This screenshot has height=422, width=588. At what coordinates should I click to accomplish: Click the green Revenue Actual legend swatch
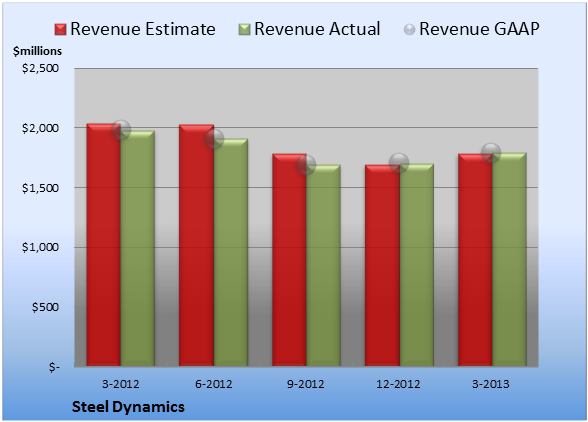pyautogui.click(x=244, y=30)
